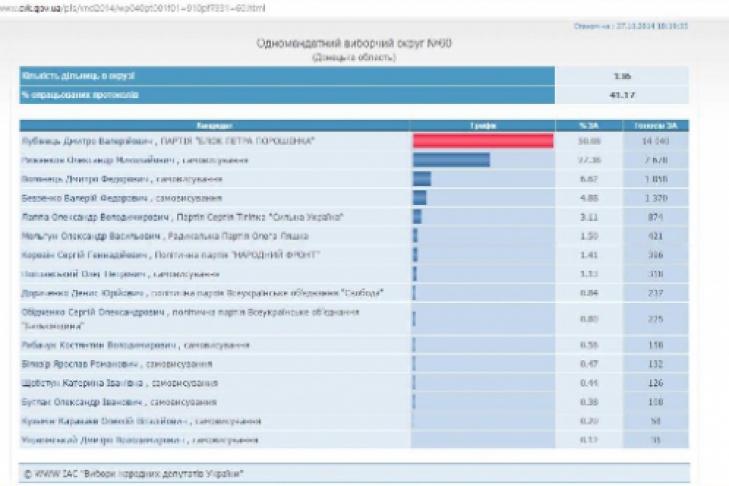The height and width of the screenshot is (486, 729).
Task: Click the red bar for Лубінець
Action: point(483,141)
